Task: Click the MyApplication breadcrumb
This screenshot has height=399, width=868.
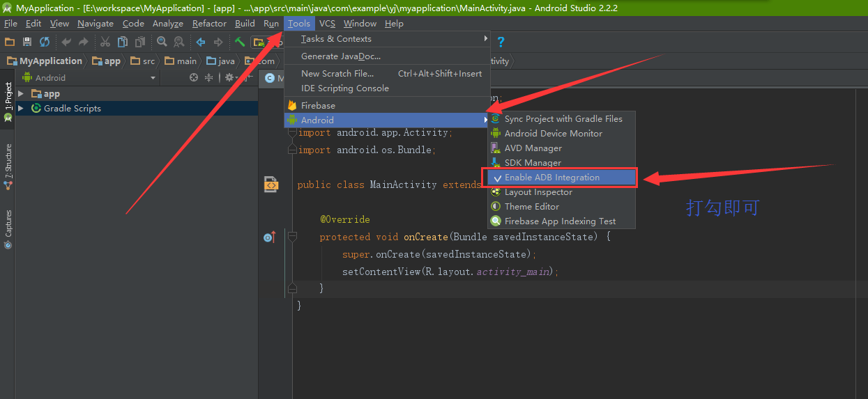Action: point(45,61)
